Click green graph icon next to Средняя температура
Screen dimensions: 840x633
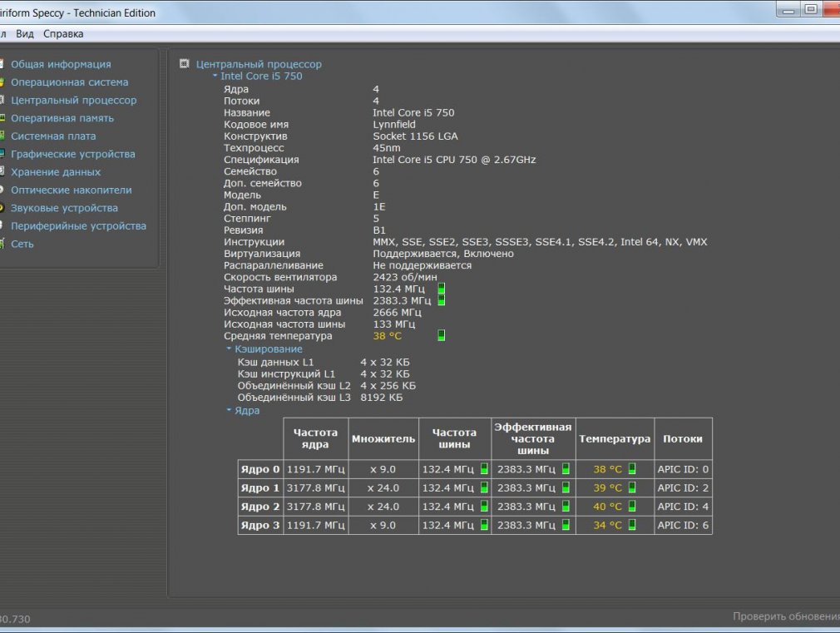pos(442,335)
